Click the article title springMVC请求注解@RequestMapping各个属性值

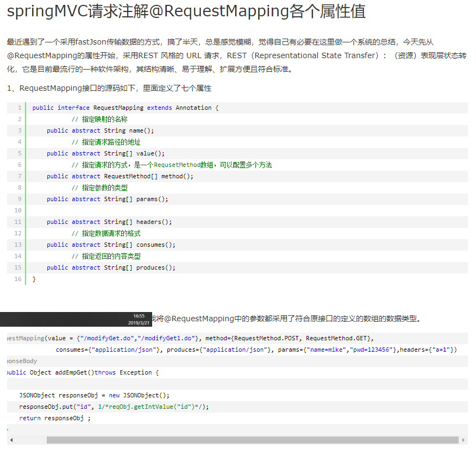coord(186,11)
